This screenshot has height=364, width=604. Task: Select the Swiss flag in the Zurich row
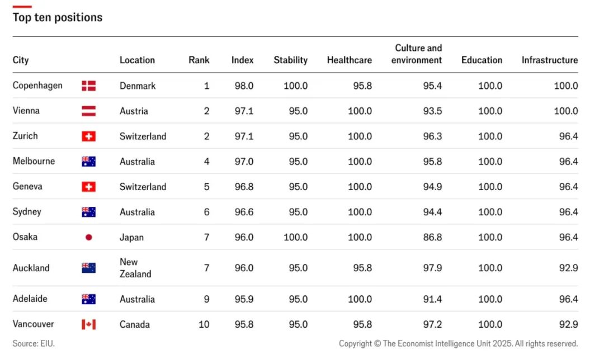[x=88, y=136]
